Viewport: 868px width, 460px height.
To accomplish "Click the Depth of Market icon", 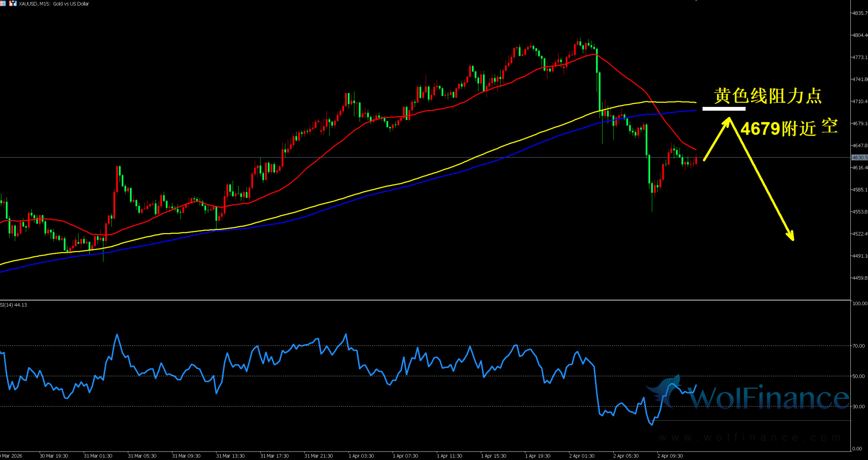I will [x=2, y=3].
